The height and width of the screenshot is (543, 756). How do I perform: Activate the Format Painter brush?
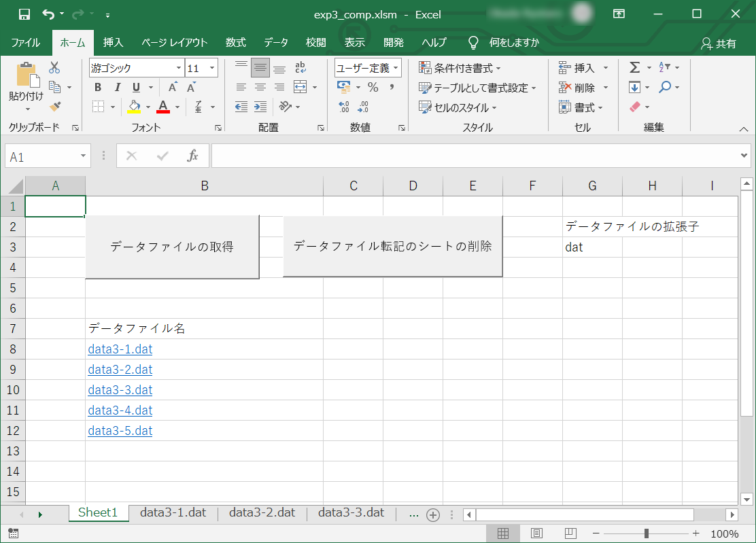pos(55,107)
